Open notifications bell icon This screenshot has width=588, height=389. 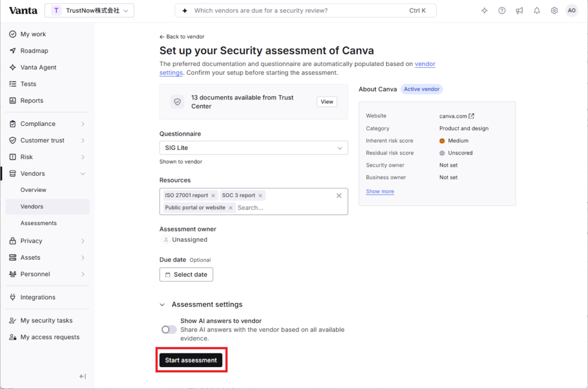pyautogui.click(x=537, y=10)
